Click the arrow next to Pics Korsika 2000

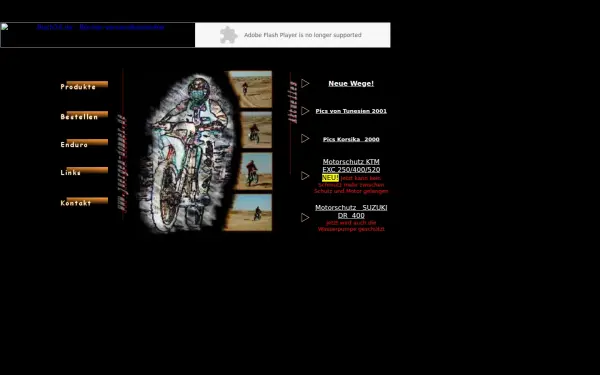305,139
